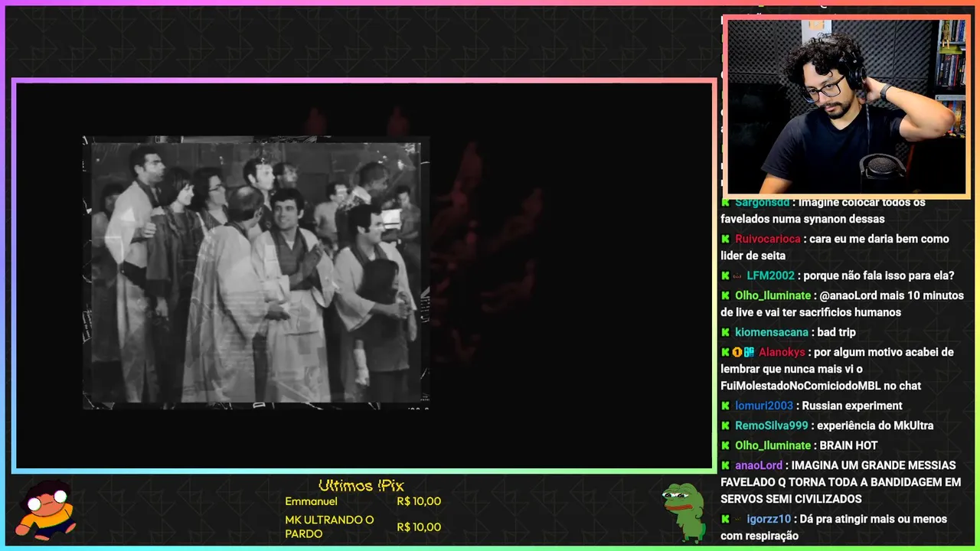
Task: Click the Kick icon beside RemoSilva999's message
Action: (x=725, y=425)
